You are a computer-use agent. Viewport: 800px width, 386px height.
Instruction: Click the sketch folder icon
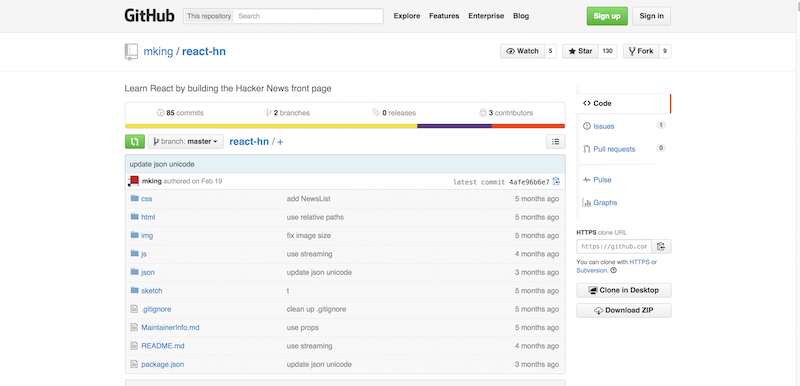pyautogui.click(x=135, y=290)
